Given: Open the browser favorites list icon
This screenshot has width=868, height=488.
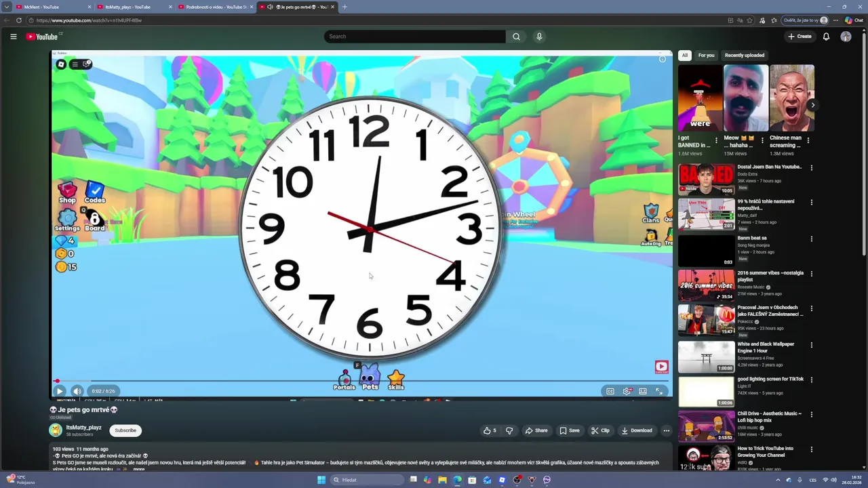Looking at the screenshot, I should (774, 20).
